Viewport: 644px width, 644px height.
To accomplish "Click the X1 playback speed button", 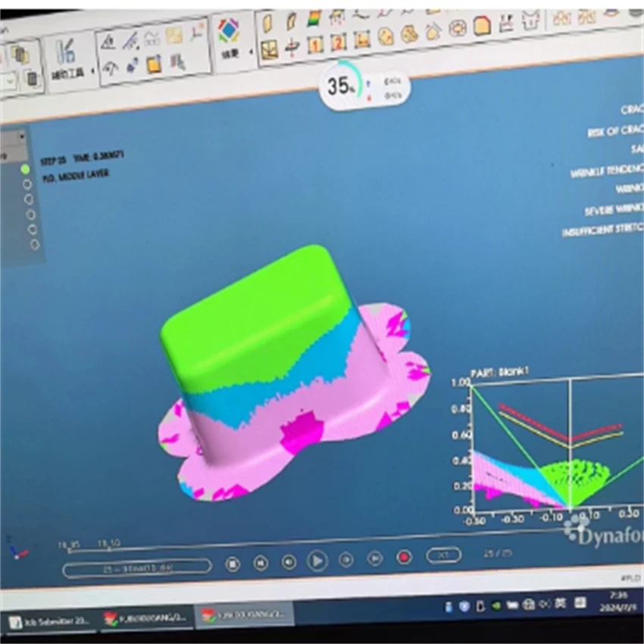I will (443, 555).
